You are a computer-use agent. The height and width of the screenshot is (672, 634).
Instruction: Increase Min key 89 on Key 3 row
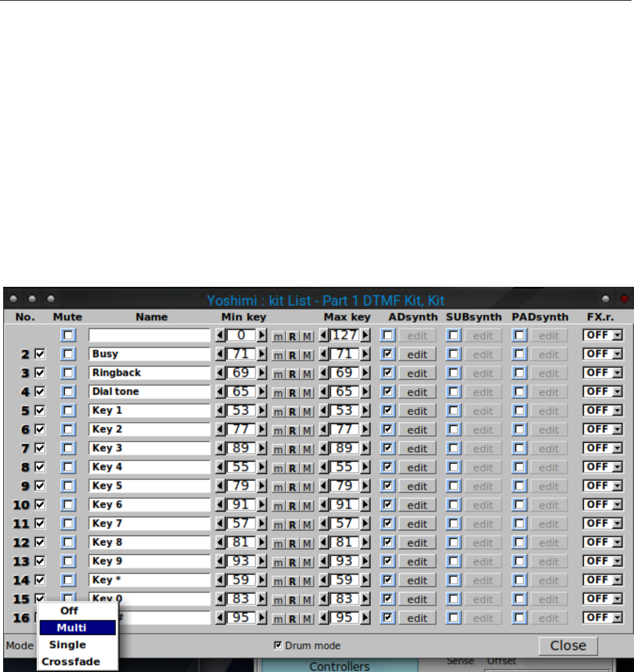coord(261,448)
